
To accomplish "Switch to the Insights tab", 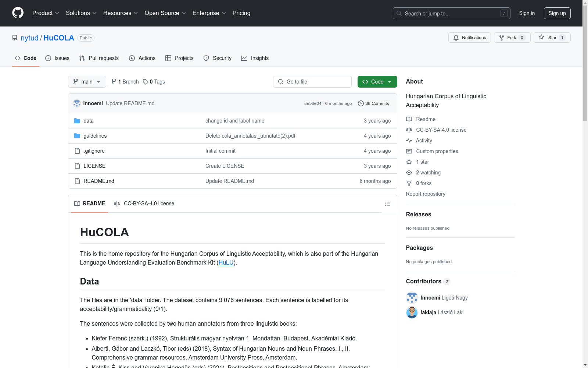I will coord(255,58).
